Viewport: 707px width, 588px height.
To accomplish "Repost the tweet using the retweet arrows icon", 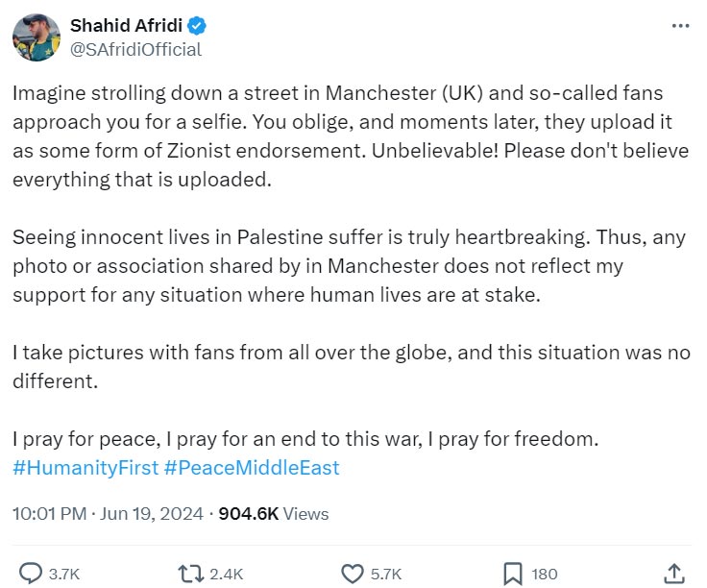I will (x=192, y=574).
